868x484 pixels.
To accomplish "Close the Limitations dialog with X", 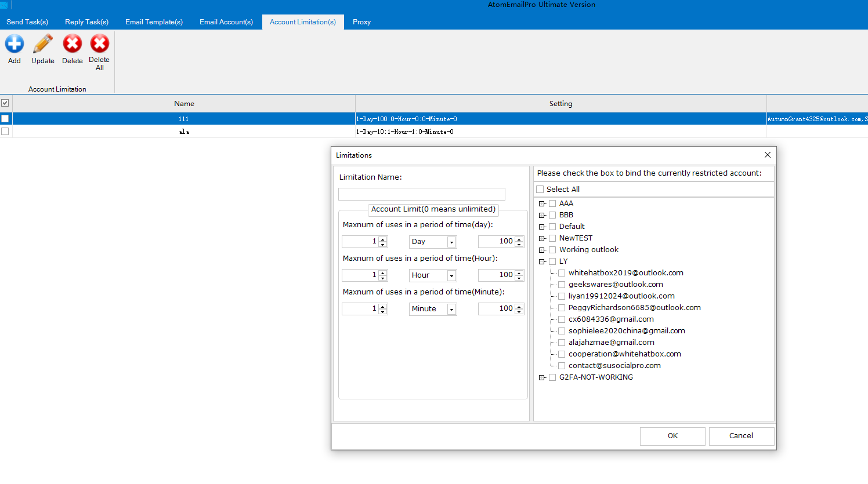I will click(767, 155).
